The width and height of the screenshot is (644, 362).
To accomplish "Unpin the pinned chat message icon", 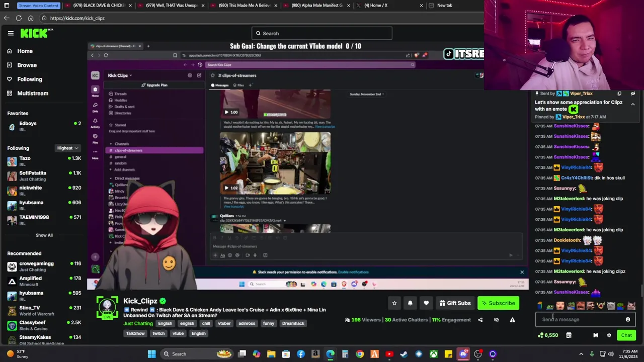I will point(633,94).
